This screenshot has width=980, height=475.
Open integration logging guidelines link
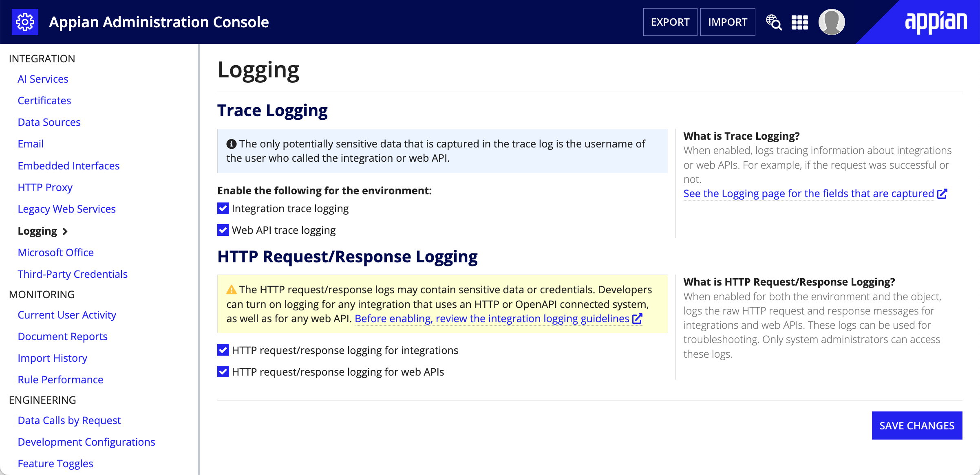492,319
